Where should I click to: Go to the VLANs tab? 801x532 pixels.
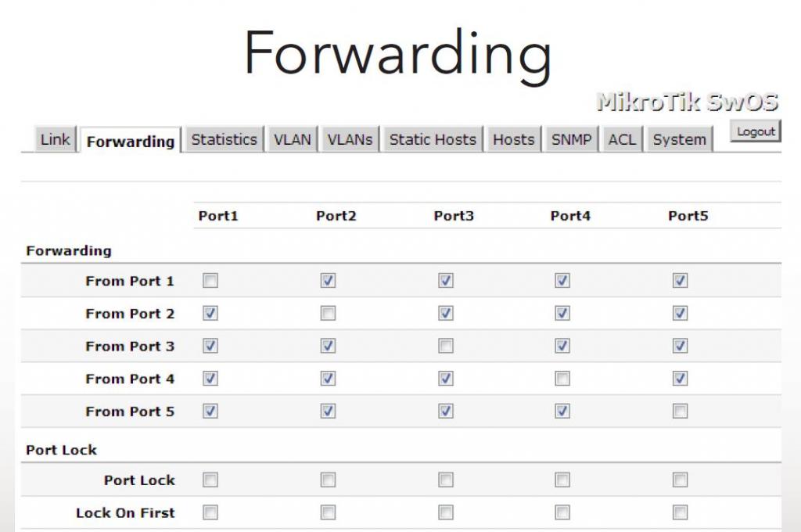350,140
